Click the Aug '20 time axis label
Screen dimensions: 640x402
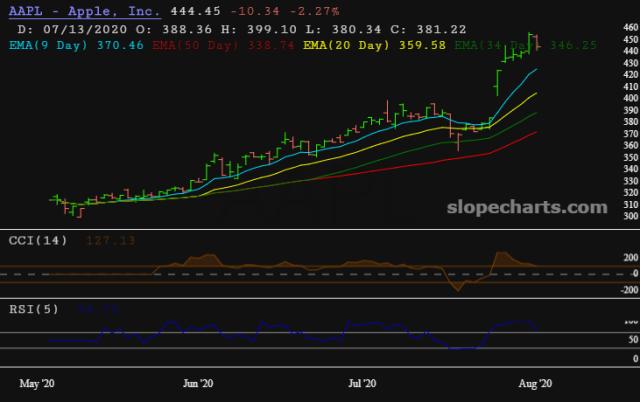click(535, 383)
